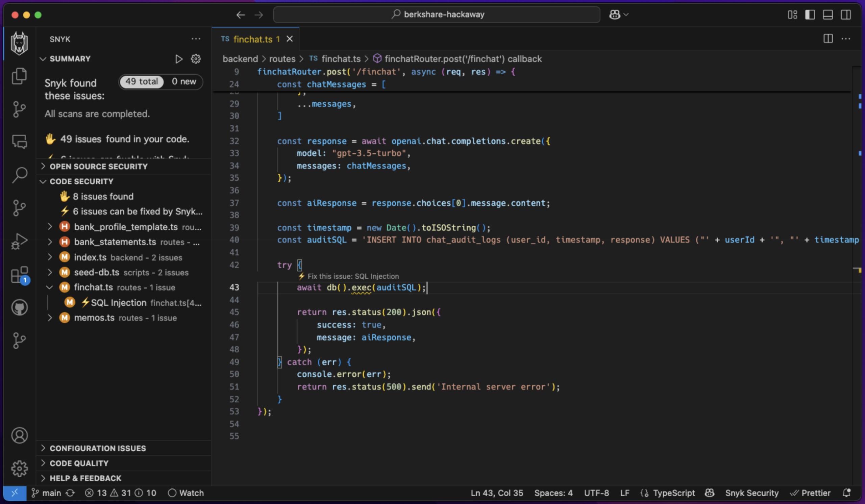The height and width of the screenshot is (504, 865).
Task: Run a Snyk scan with play icon
Action: (178, 59)
